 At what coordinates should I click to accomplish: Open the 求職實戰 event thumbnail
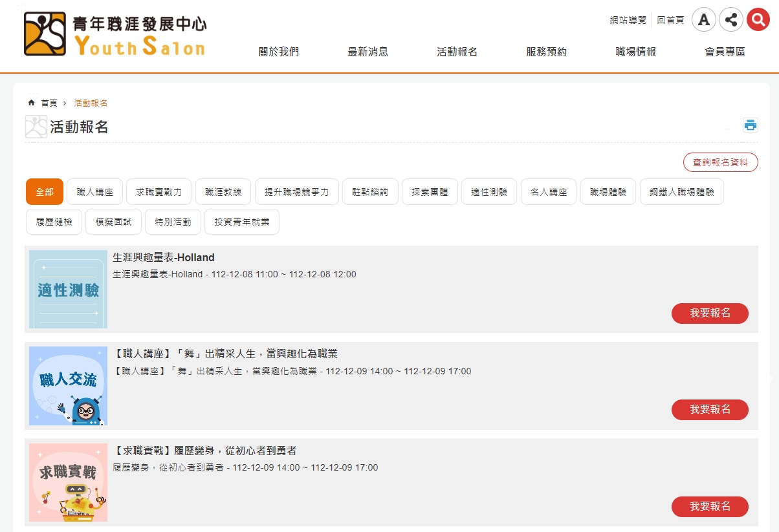click(68, 482)
